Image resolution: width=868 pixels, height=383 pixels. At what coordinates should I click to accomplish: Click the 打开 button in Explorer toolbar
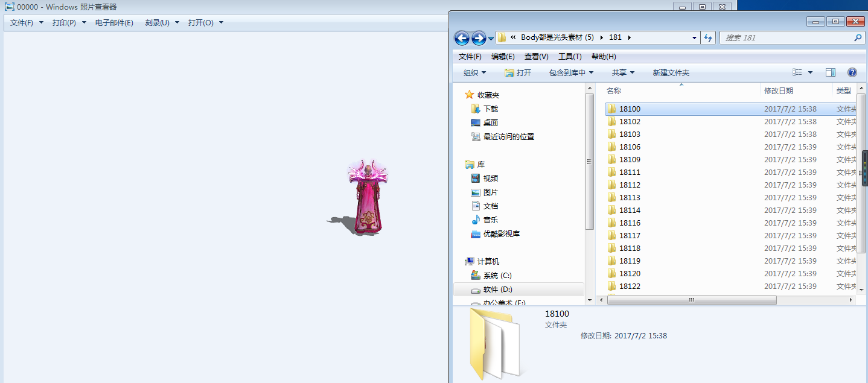point(518,72)
